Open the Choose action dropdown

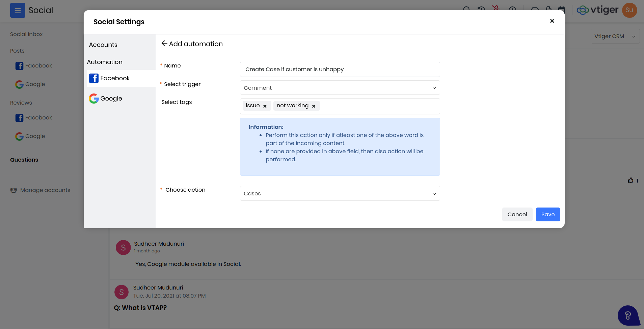pyautogui.click(x=339, y=193)
